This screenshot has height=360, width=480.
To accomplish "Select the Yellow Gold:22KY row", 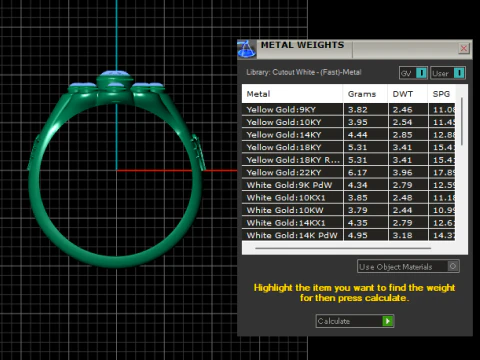I will [x=348, y=172].
